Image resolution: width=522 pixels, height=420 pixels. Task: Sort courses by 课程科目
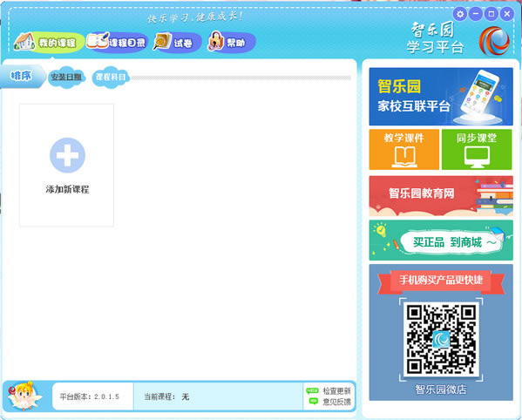(x=111, y=78)
